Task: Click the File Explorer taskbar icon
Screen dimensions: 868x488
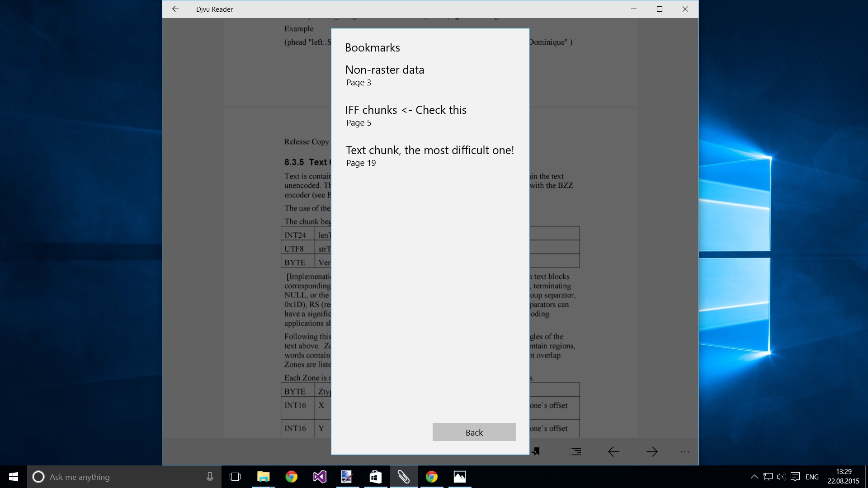Action: [263, 477]
